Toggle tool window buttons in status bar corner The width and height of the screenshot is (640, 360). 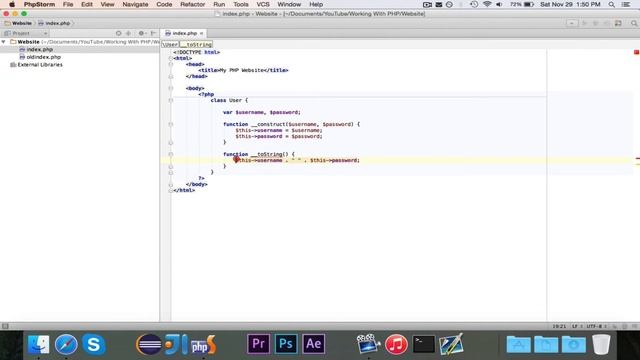pyautogui.click(x=5, y=326)
